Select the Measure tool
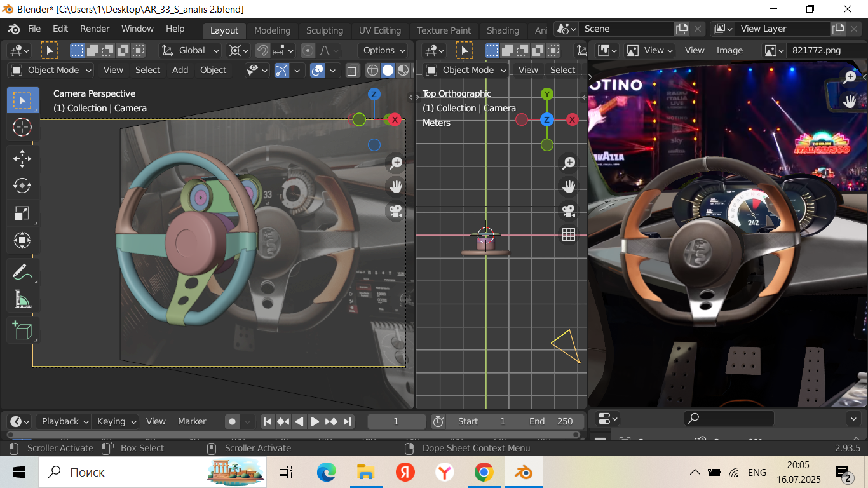Viewport: 868px width, 488px height. [x=22, y=299]
